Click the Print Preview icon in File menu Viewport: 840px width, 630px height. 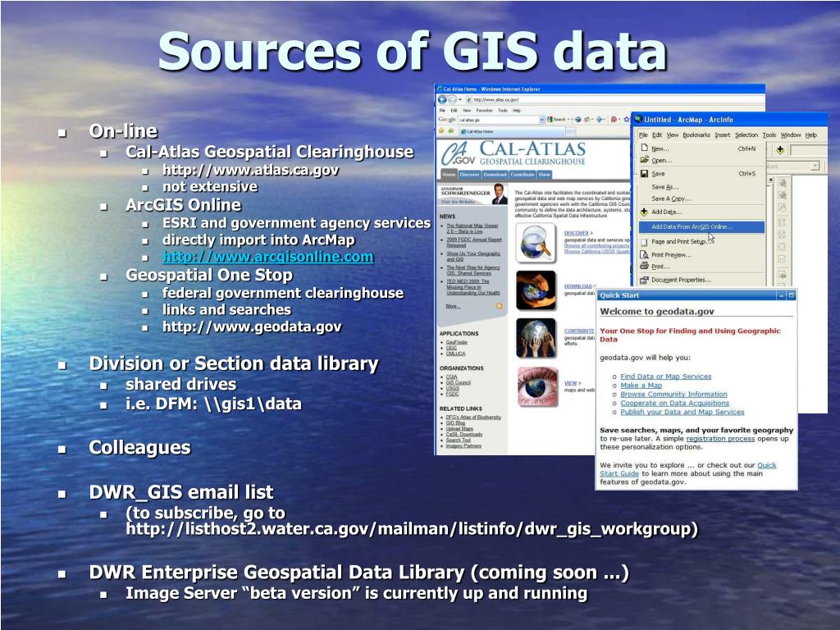coord(644,254)
